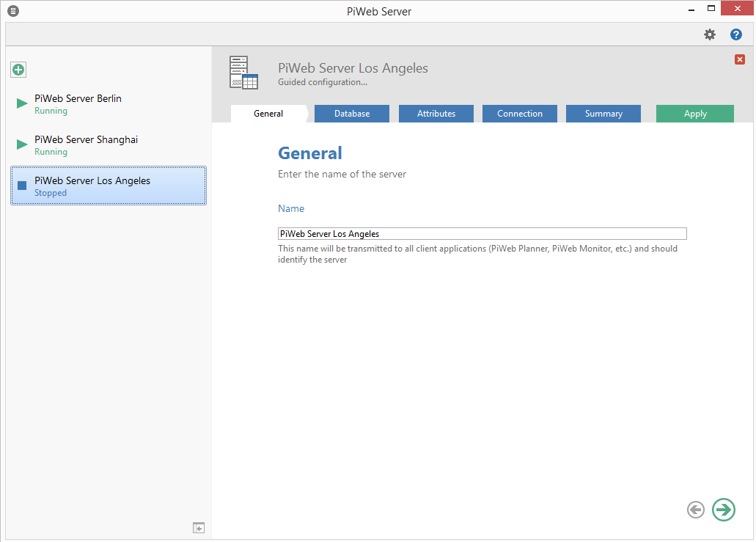
Task: Go to next configuration step arrow
Action: click(724, 510)
